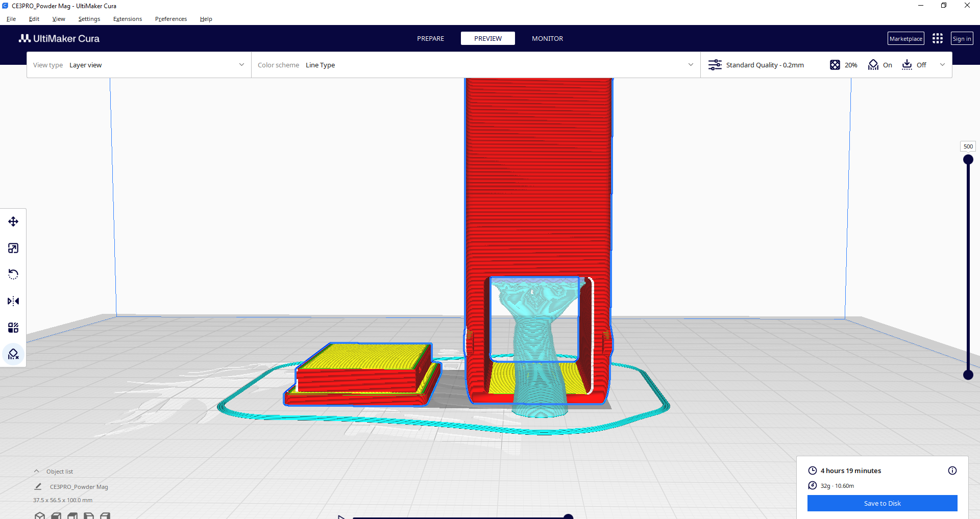The image size is (980, 519).
Task: Select the Rotate tool
Action: coord(13,275)
